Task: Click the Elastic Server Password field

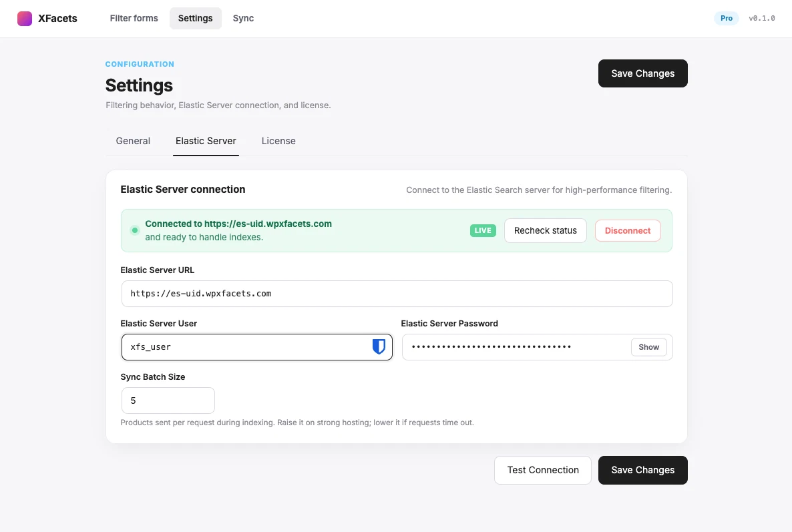Action: click(538, 346)
